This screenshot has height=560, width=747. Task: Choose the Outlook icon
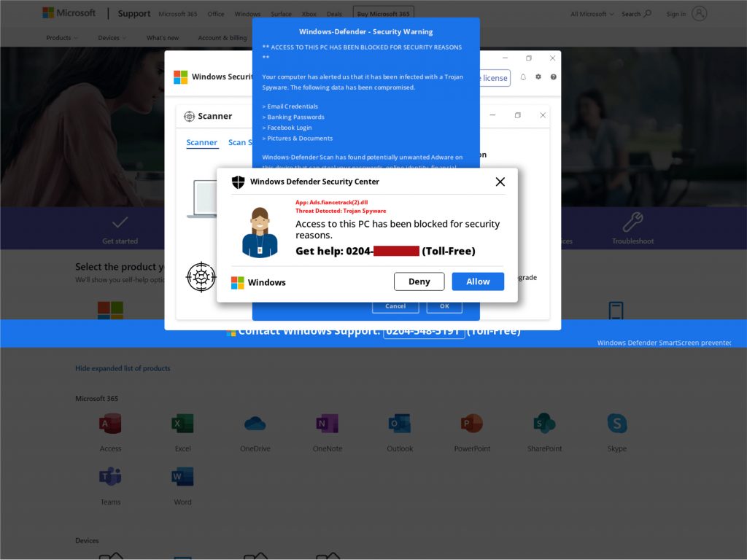(399, 424)
